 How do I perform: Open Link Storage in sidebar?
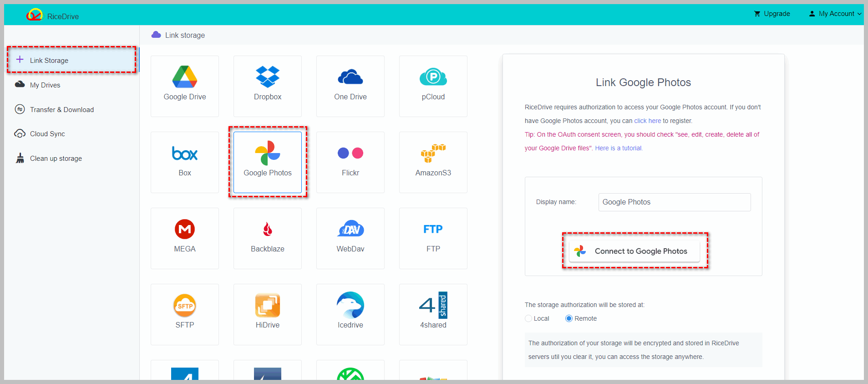[72, 60]
